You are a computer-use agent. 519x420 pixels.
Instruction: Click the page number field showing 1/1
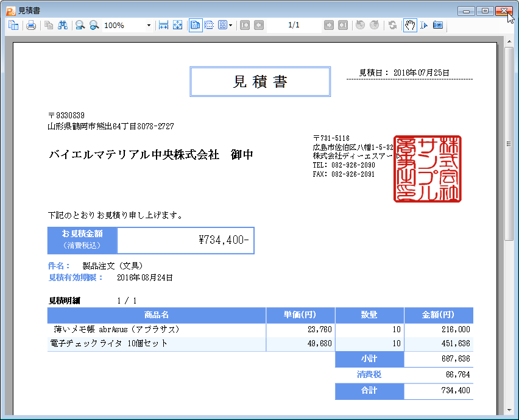pyautogui.click(x=294, y=26)
